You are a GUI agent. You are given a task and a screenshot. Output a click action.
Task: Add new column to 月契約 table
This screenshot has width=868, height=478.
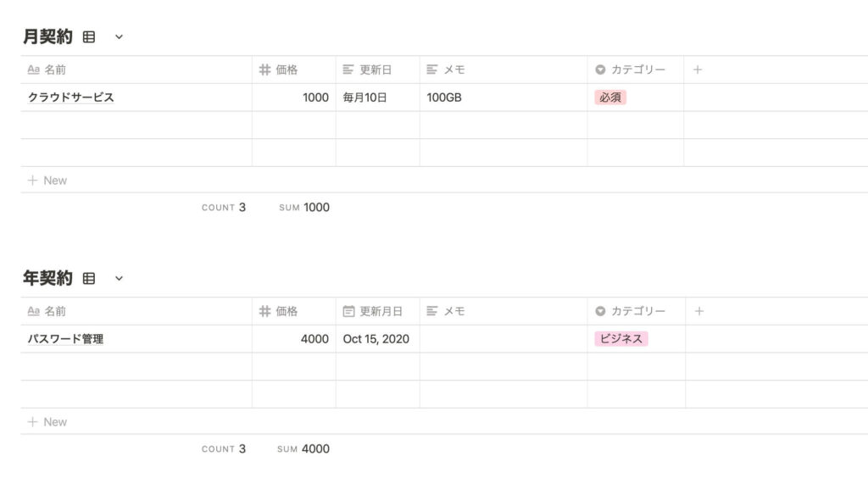coord(698,69)
